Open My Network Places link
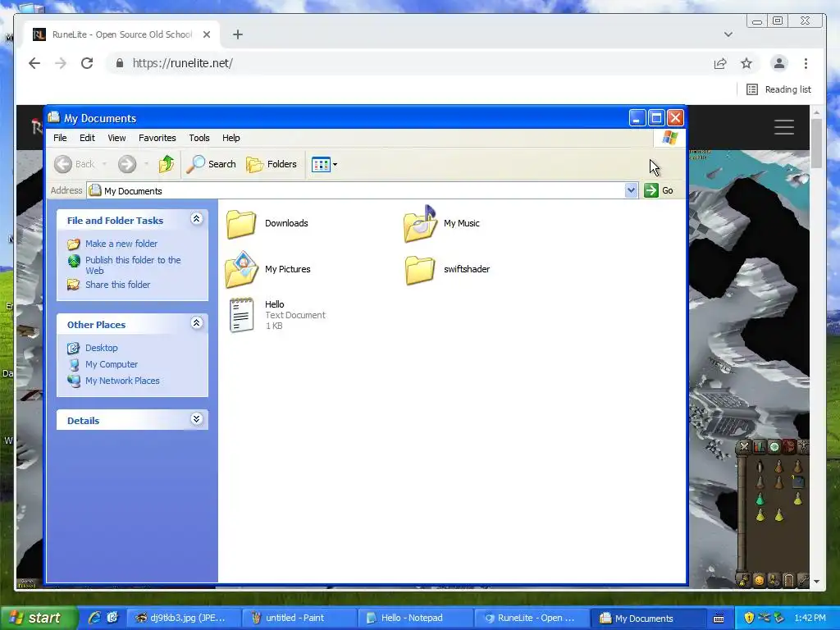The image size is (840, 630). click(x=122, y=381)
